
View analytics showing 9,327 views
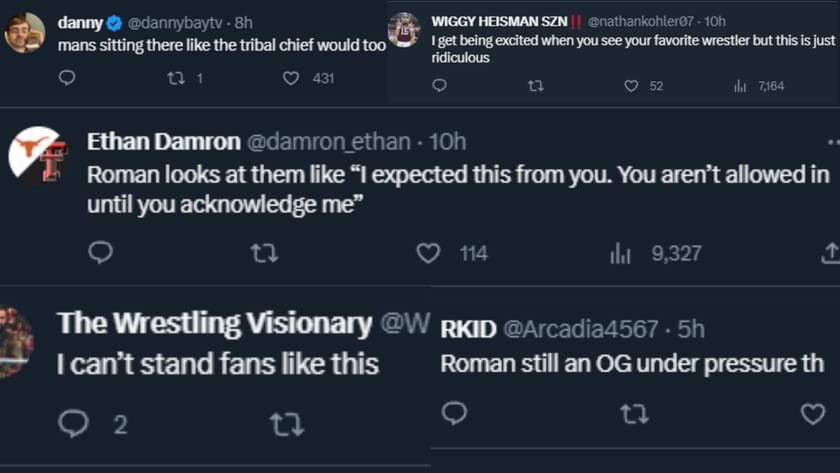(621, 253)
